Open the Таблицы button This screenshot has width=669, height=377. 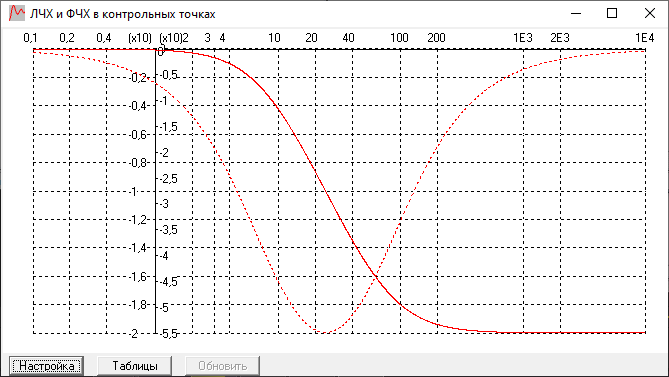pos(135,365)
